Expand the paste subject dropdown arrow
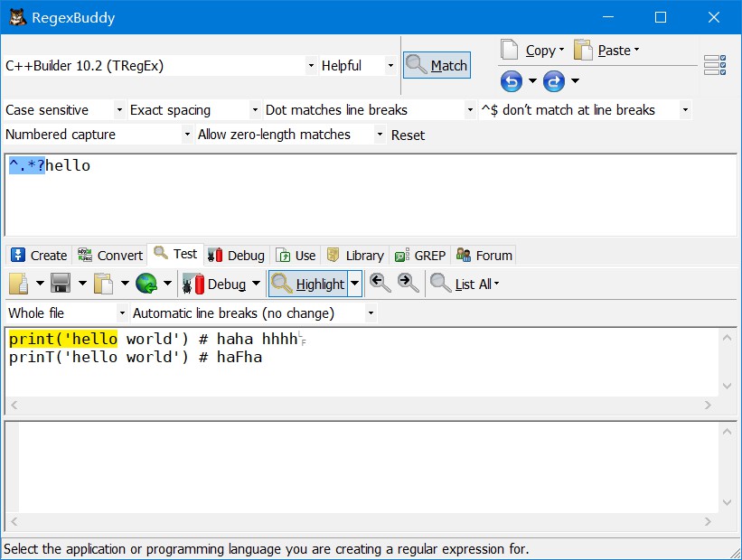The height and width of the screenshot is (560, 742). coord(125,284)
